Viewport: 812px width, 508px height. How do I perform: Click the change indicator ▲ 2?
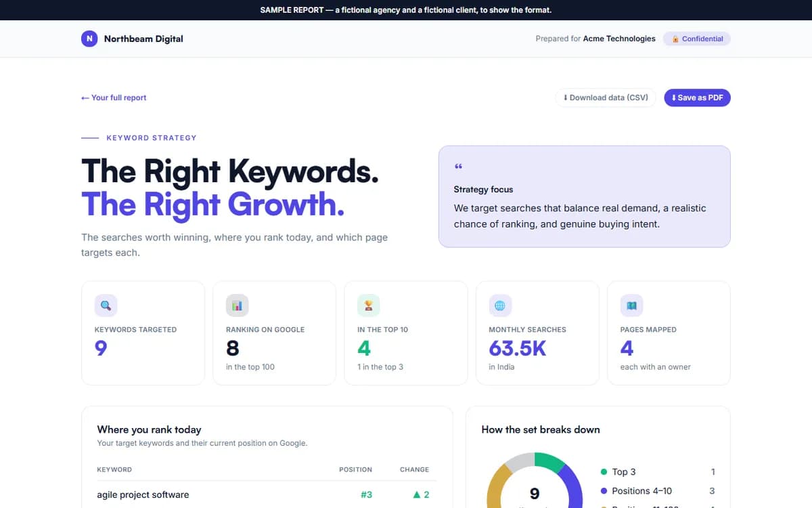[421, 494]
